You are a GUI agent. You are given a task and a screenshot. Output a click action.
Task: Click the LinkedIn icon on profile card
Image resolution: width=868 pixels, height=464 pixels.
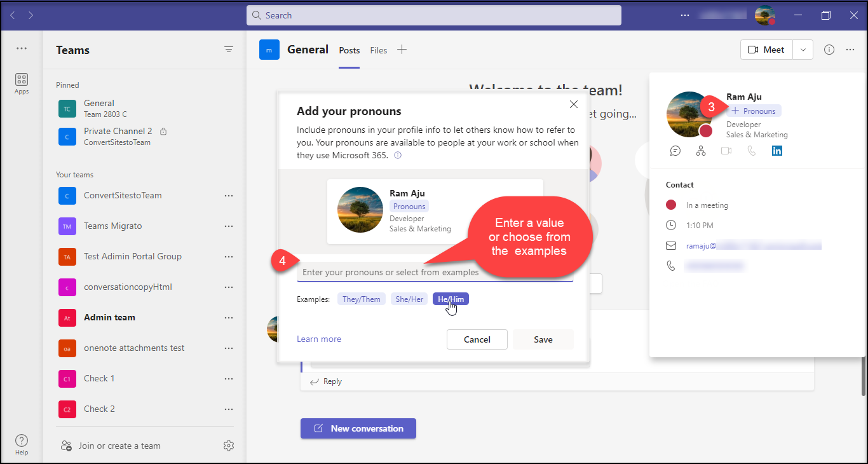[777, 151]
